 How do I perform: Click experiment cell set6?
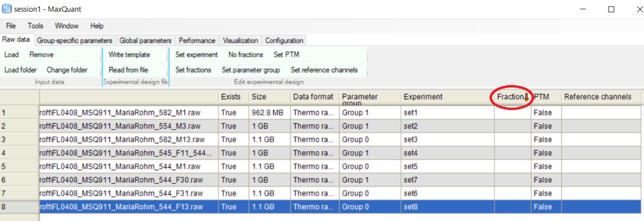click(x=447, y=193)
